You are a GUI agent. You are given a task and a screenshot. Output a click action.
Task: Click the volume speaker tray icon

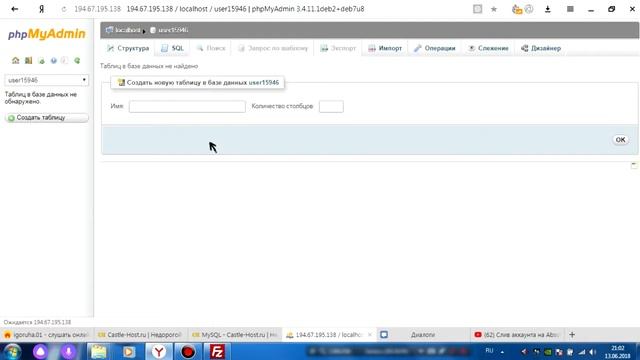pos(593,352)
